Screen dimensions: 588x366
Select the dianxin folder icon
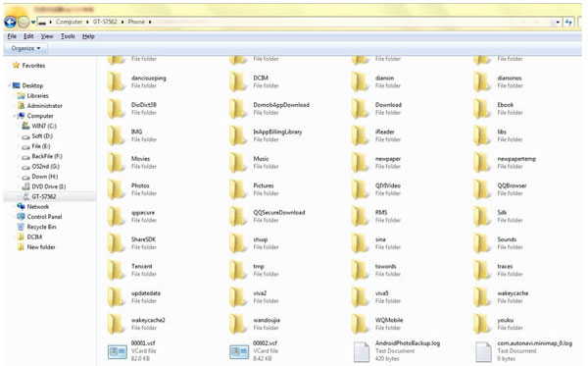360,81
